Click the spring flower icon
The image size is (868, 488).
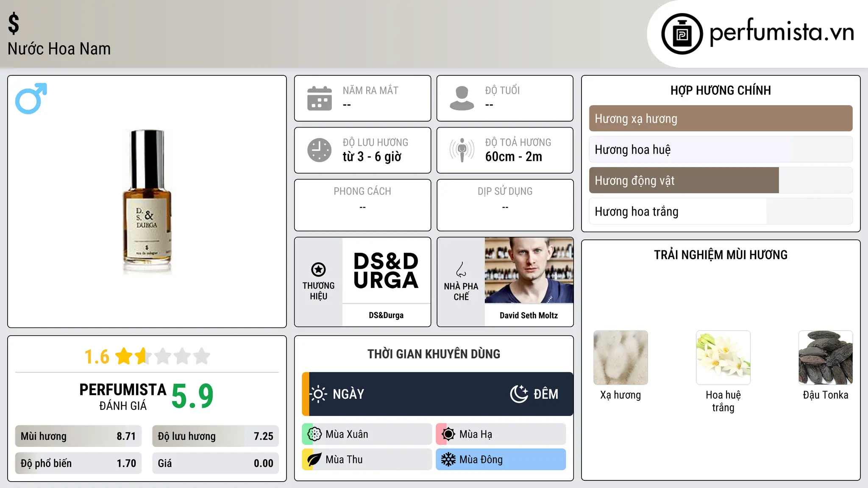pyautogui.click(x=314, y=434)
